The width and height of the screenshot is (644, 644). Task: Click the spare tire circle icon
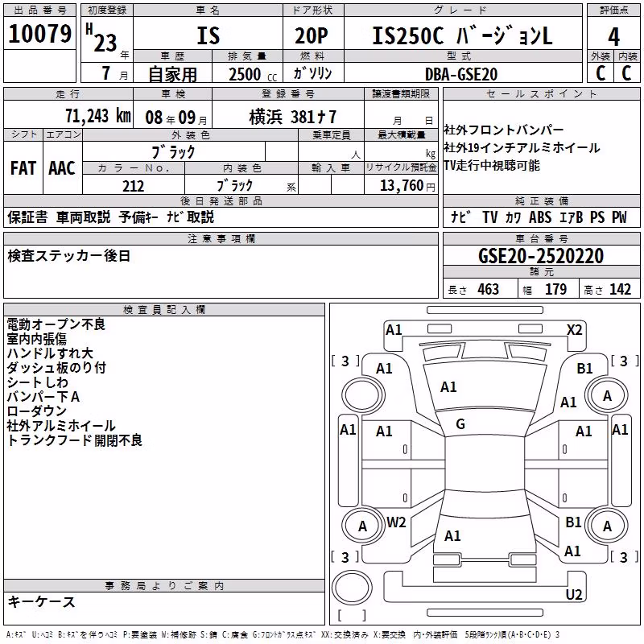pos(352,588)
